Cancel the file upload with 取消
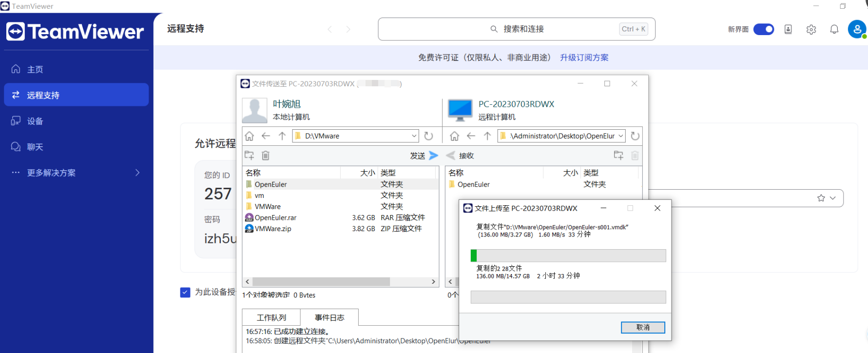Viewport: 868px width, 353px height. (x=642, y=327)
